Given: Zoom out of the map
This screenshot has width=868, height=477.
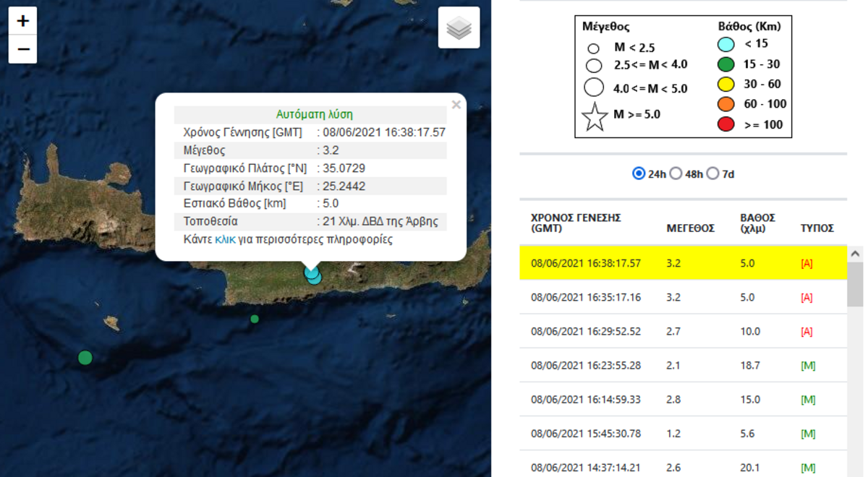Looking at the screenshot, I should point(22,49).
